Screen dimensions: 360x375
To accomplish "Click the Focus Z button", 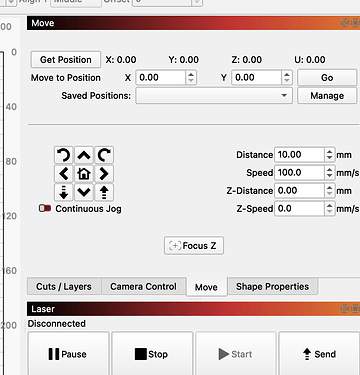I will pyautogui.click(x=194, y=246).
